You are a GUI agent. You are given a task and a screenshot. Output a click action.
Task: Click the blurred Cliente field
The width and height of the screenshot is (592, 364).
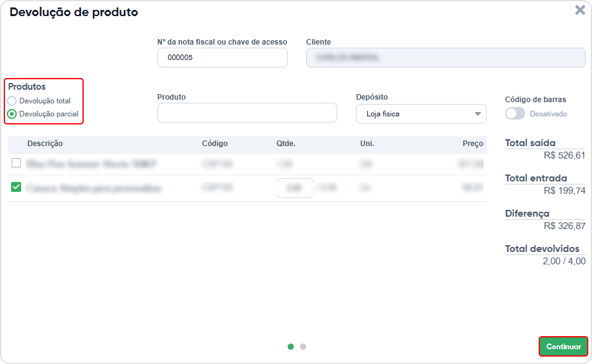coord(446,58)
